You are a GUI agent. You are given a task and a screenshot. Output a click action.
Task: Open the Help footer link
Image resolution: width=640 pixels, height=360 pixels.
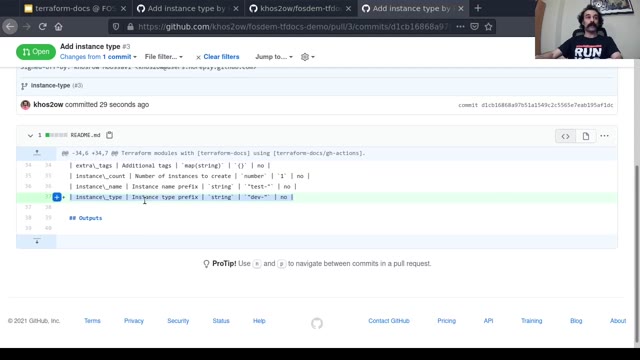tap(259, 321)
